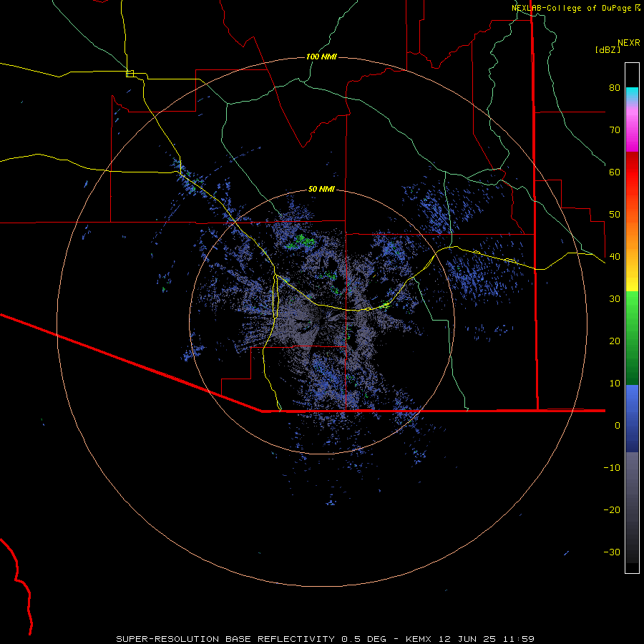The image size is (644, 644).
Task: Click the -20 value on the dBZ scale
Action: tap(612, 509)
